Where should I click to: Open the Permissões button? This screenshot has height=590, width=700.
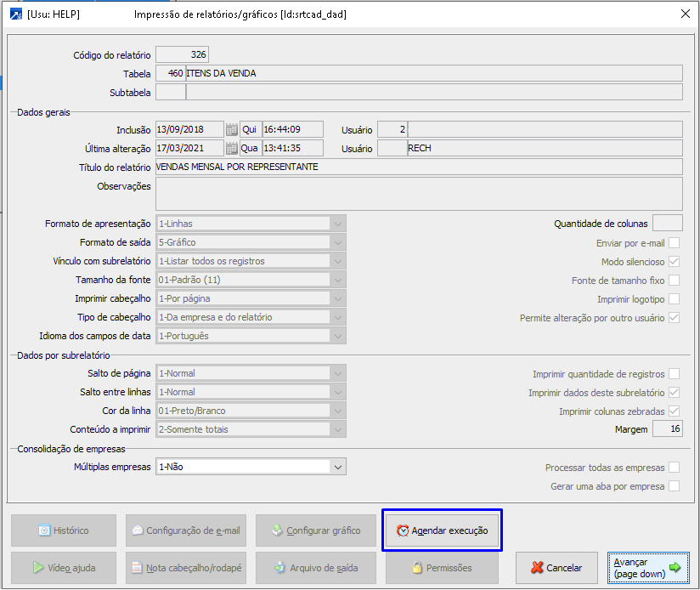(442, 568)
